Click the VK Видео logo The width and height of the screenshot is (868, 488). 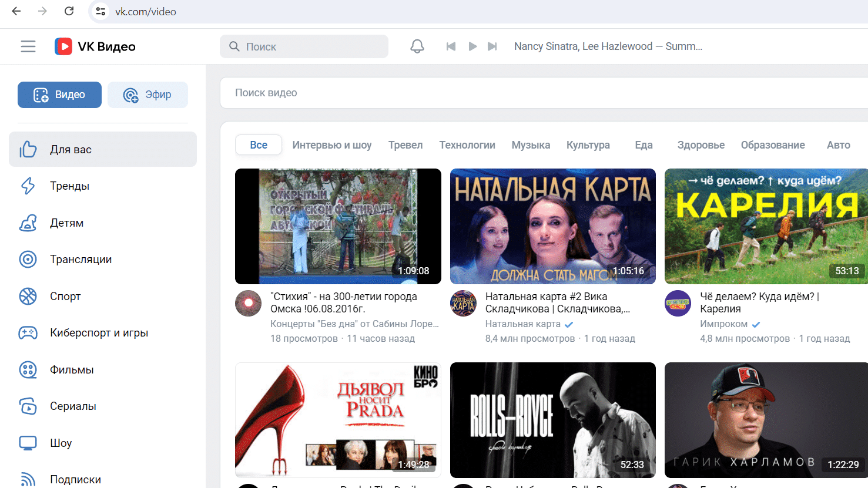point(95,46)
